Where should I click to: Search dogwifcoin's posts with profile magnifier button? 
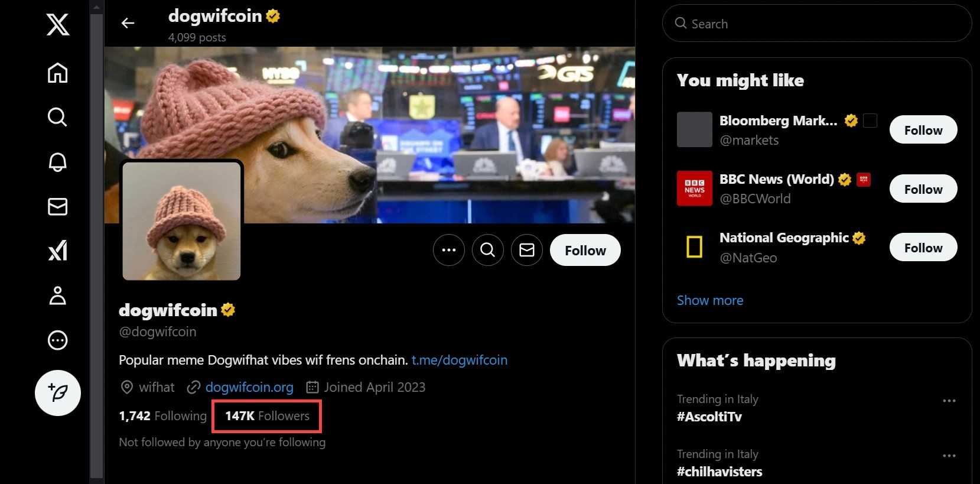pyautogui.click(x=488, y=250)
